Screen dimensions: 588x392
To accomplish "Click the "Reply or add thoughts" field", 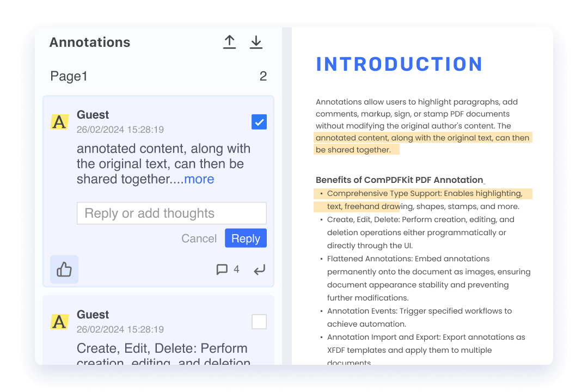I will pos(171,213).
